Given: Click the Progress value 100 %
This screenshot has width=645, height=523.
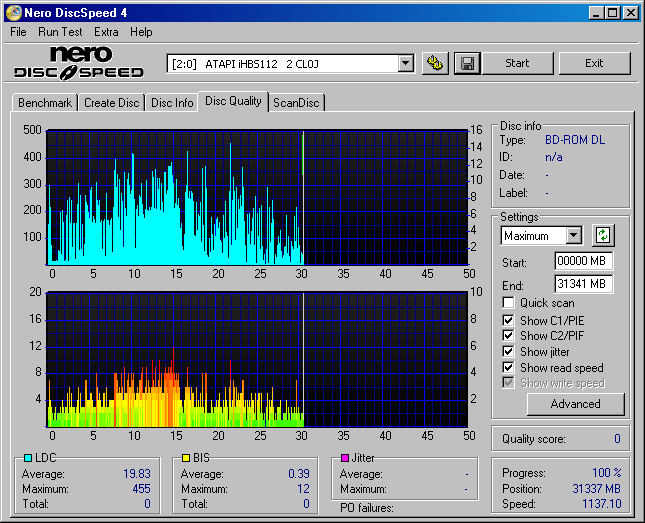Looking at the screenshot, I should coord(607,472).
